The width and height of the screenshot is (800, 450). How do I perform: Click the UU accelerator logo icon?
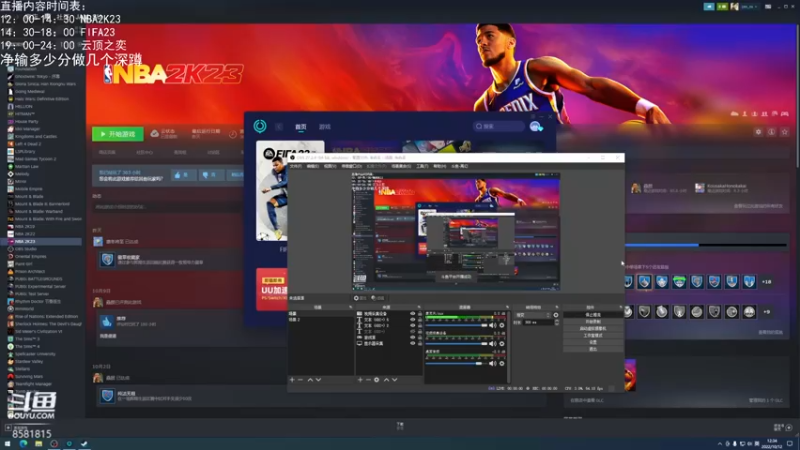260,126
